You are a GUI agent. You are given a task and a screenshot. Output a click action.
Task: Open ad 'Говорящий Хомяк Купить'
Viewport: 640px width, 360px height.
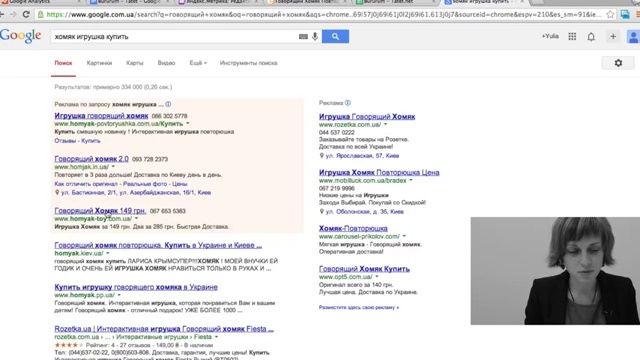[364, 269]
